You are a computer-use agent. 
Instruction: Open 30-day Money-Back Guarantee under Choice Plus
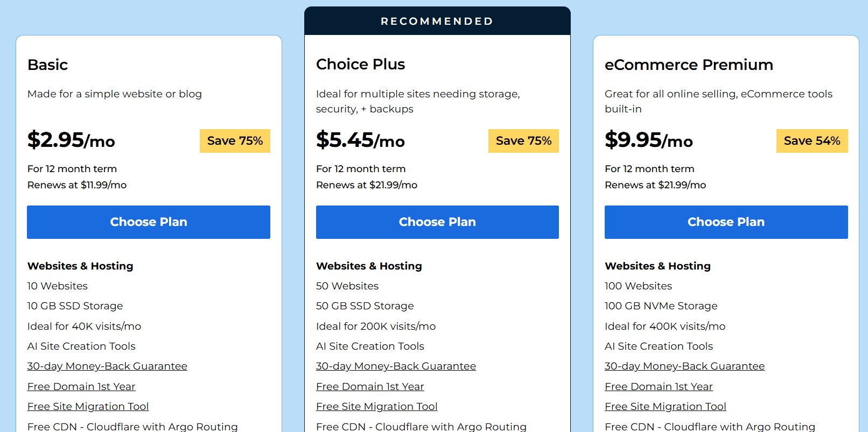tap(396, 366)
